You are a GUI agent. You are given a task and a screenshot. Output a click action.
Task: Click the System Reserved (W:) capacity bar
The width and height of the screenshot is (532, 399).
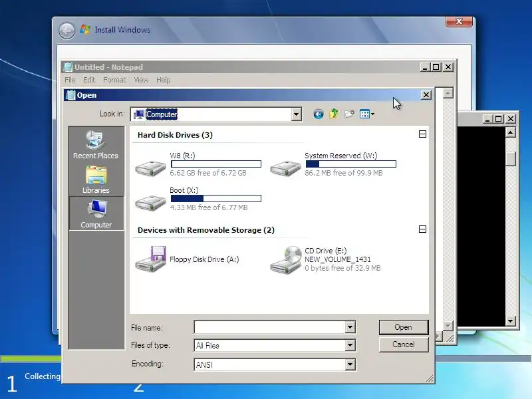(351, 164)
